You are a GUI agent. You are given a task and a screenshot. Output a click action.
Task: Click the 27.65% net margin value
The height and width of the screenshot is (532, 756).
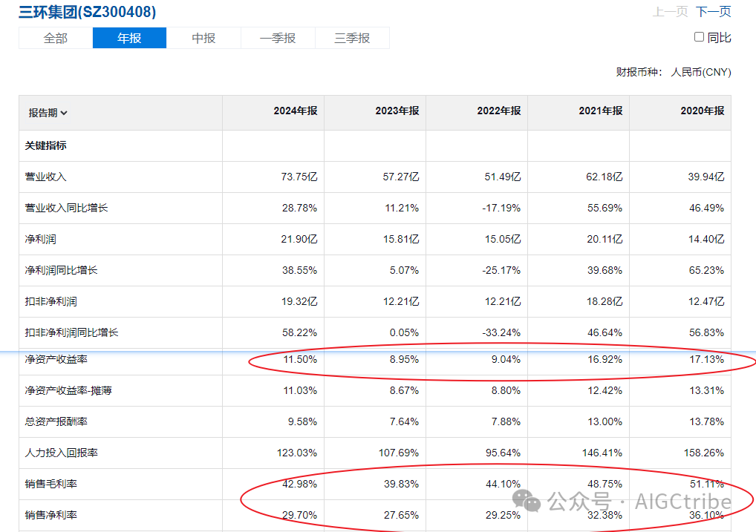(x=401, y=515)
